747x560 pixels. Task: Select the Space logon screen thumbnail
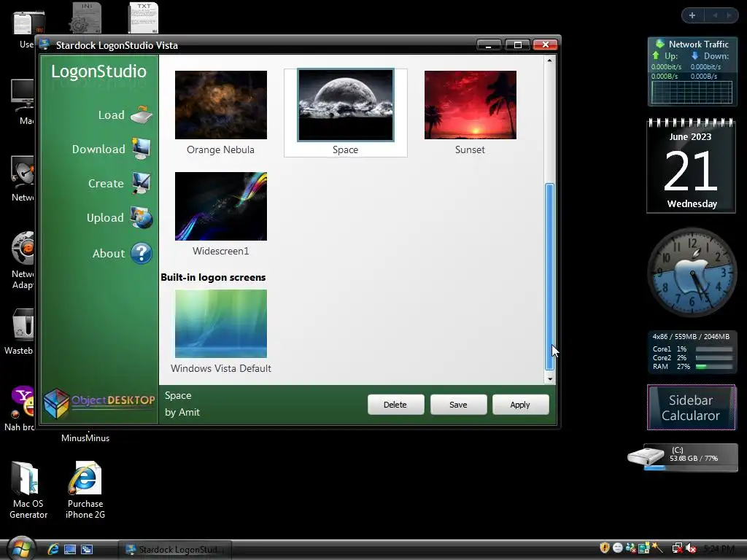(x=345, y=105)
